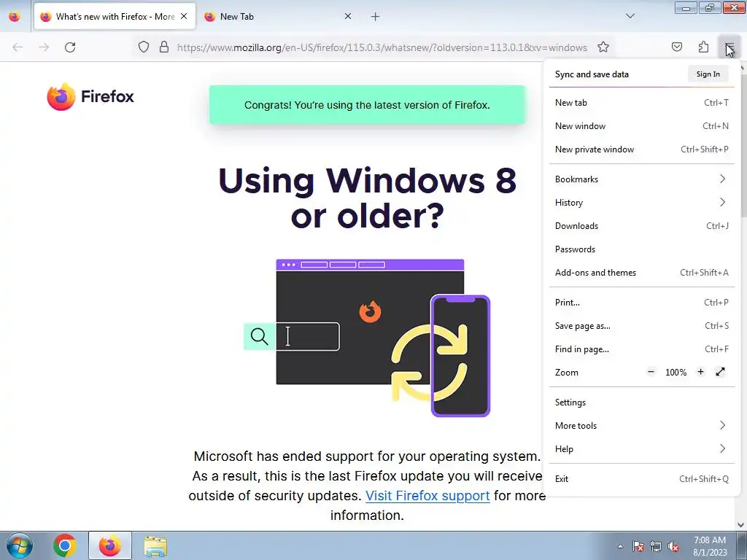Viewport: 747px width, 560px height.
Task: Open Windows Explorer from the taskbar
Action: point(155,546)
